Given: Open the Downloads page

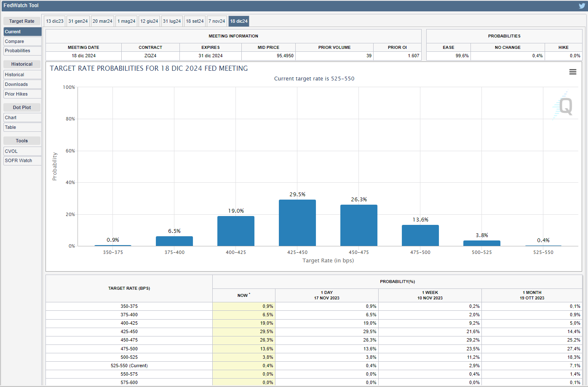Looking at the screenshot, I should click(x=22, y=84).
